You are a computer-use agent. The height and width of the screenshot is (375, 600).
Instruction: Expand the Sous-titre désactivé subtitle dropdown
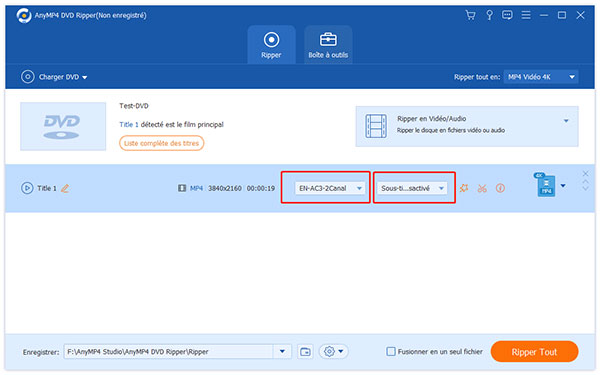pyautogui.click(x=412, y=188)
